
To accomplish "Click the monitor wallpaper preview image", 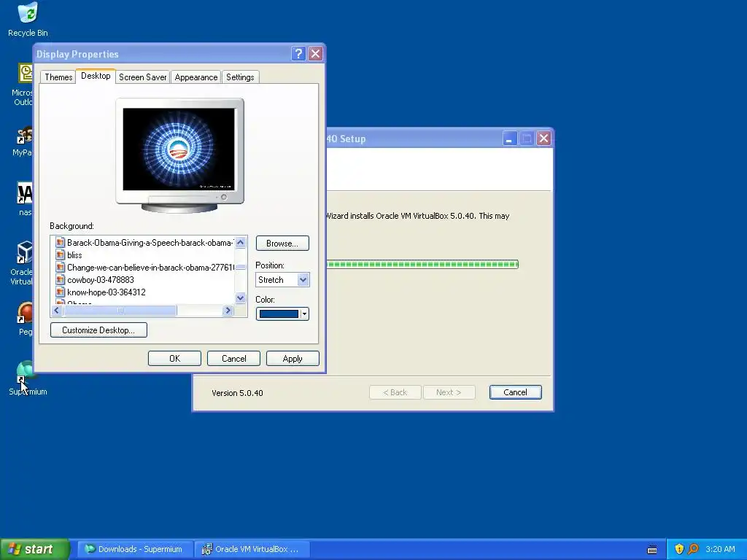I will [x=179, y=149].
